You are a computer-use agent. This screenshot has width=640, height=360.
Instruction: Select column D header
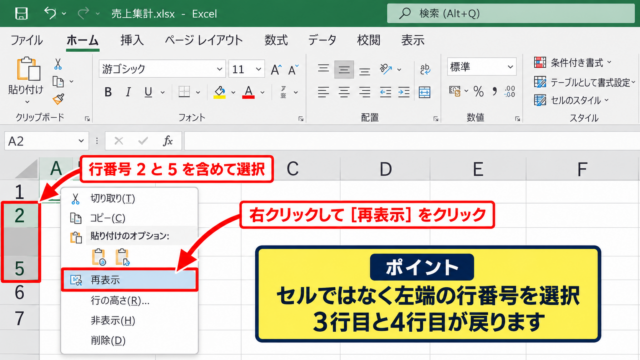[x=385, y=169]
